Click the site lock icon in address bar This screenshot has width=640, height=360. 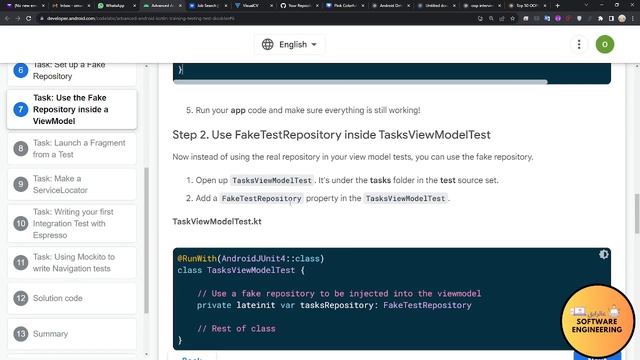click(x=42, y=18)
